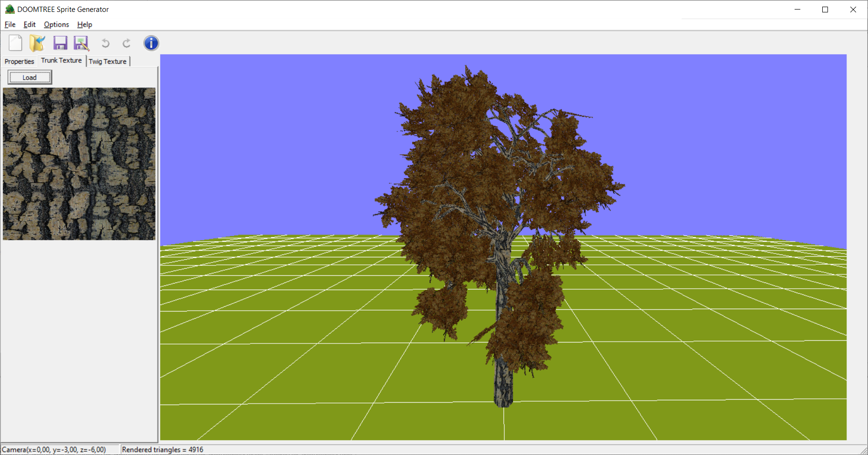
Task: Select the Trunk Texture tab
Action: [61, 61]
